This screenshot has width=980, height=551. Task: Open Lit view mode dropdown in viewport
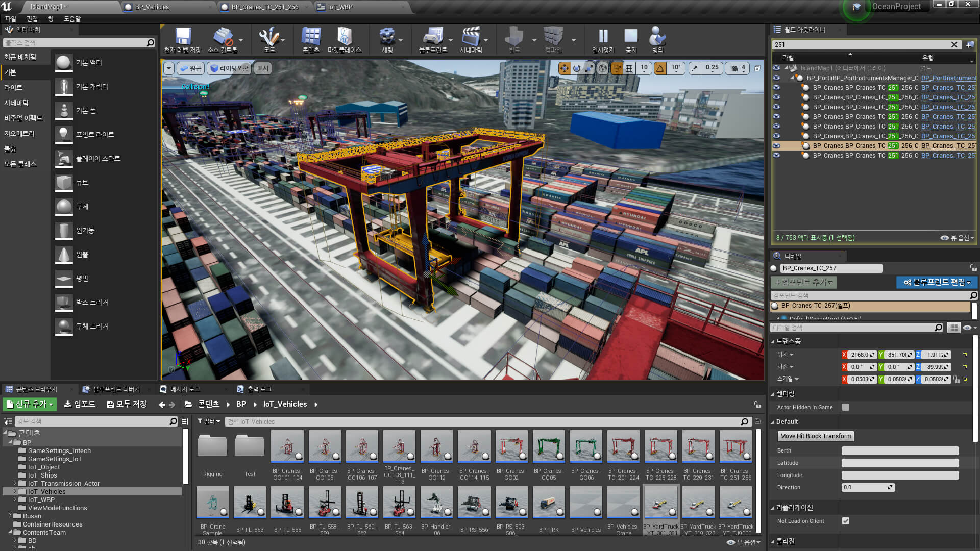229,68
